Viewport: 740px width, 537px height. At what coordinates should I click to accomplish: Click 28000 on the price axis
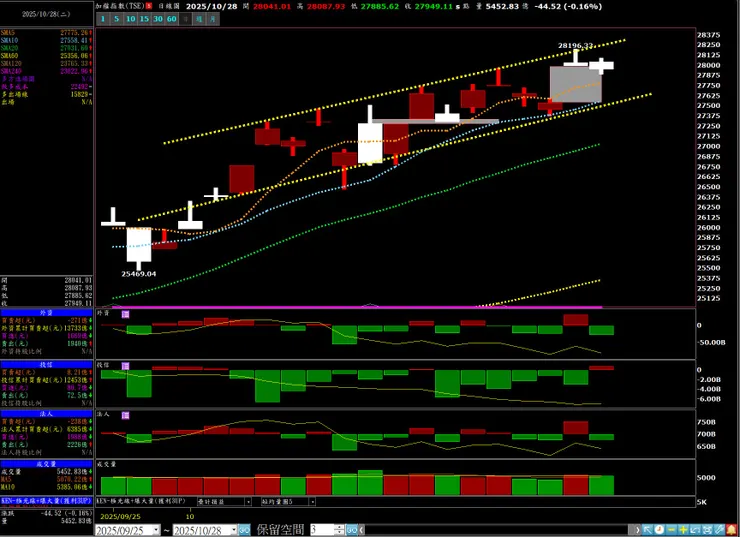708,65
